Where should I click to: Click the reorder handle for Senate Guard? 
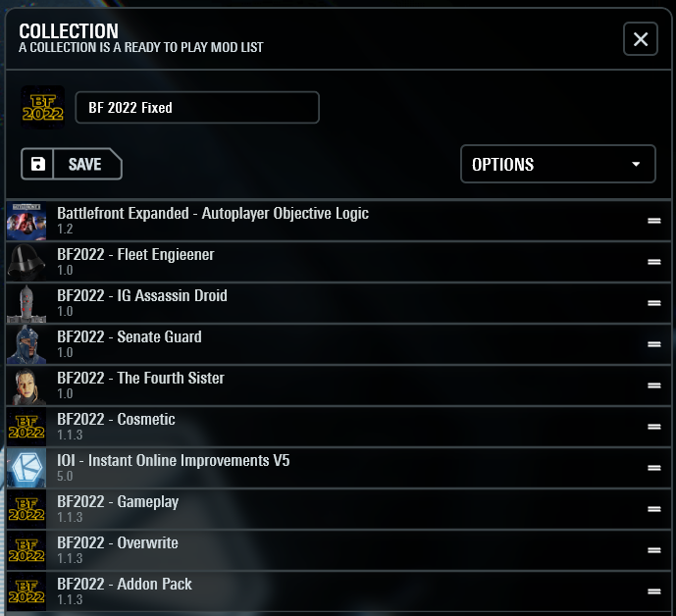point(654,344)
